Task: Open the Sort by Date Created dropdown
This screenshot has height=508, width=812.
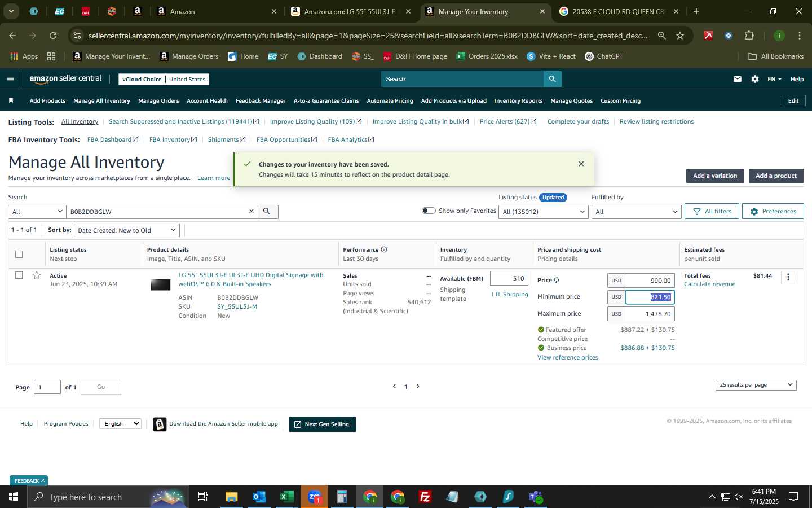Action: coord(127,230)
